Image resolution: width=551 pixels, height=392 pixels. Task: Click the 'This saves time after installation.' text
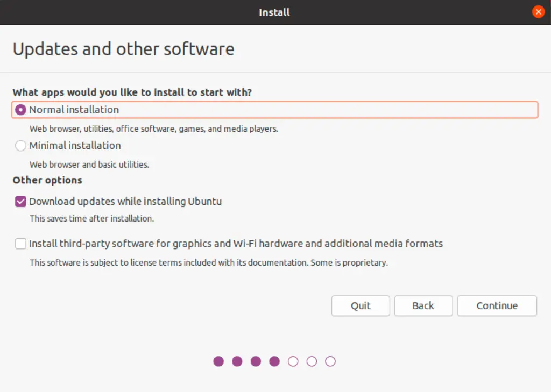(91, 218)
